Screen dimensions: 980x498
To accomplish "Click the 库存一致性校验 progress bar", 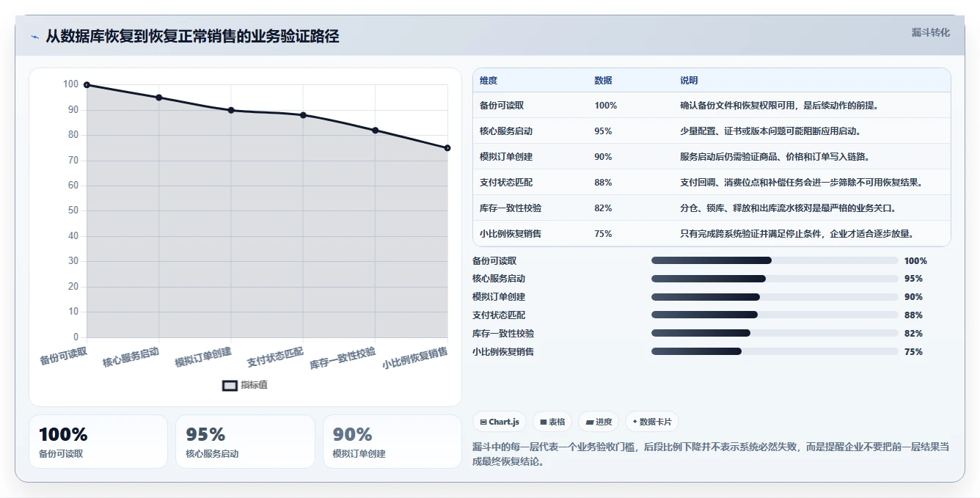I will pyautogui.click(x=775, y=333).
